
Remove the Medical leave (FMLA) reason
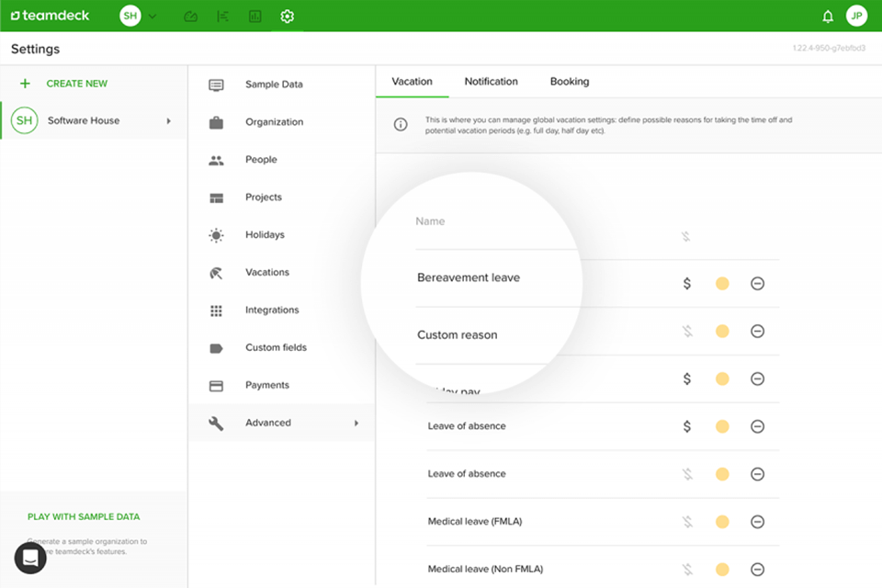click(758, 522)
